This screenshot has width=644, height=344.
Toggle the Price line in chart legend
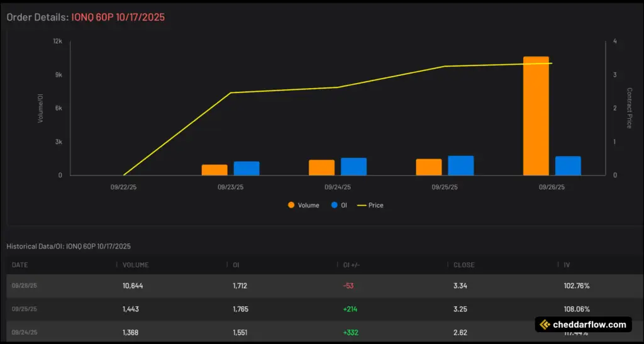click(x=370, y=205)
